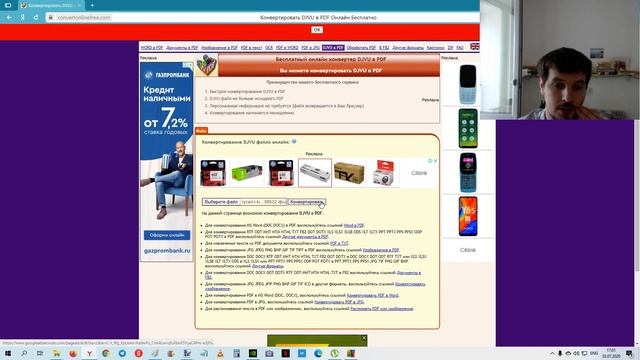The height and width of the screenshot is (360, 640).
Task: Select the highlighted DJVU в PDF tab
Action: pyautogui.click(x=333, y=48)
